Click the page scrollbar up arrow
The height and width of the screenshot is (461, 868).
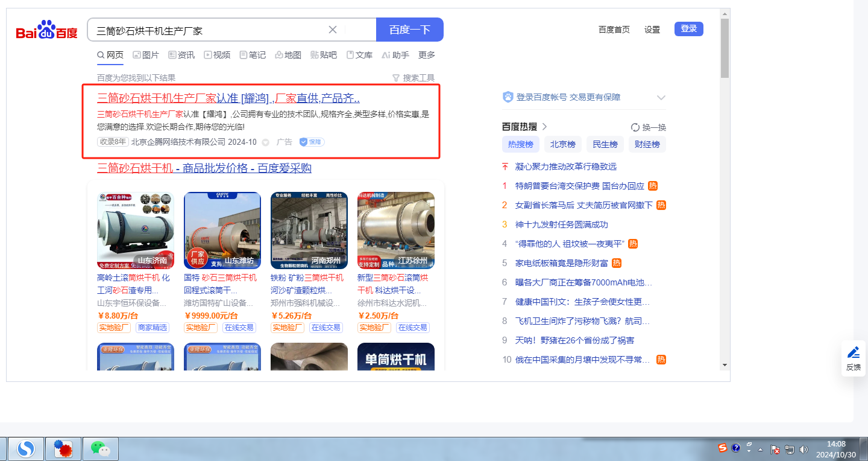coord(725,13)
